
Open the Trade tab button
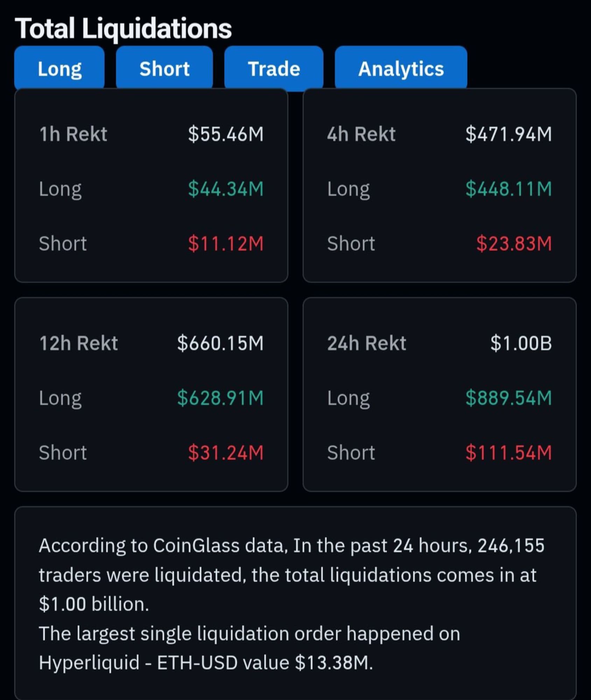point(274,68)
